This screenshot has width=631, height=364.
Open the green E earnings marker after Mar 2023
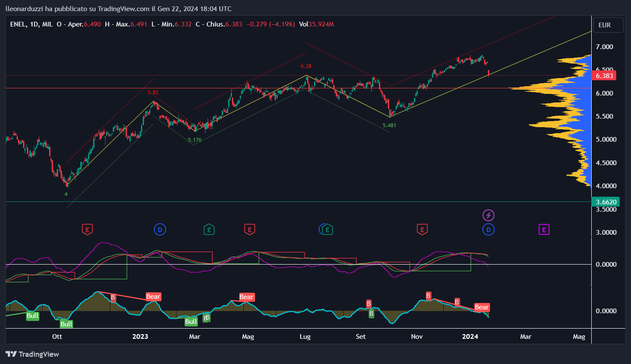pyautogui.click(x=209, y=230)
